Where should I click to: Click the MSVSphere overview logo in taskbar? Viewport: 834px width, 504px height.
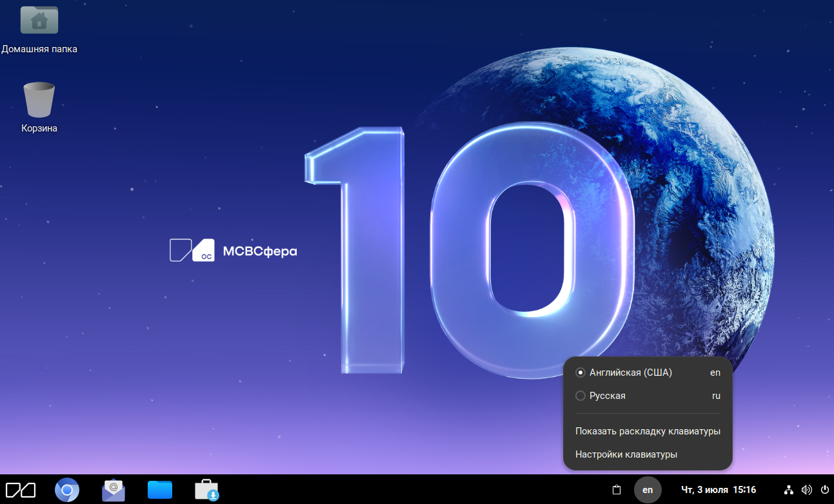click(x=21, y=490)
